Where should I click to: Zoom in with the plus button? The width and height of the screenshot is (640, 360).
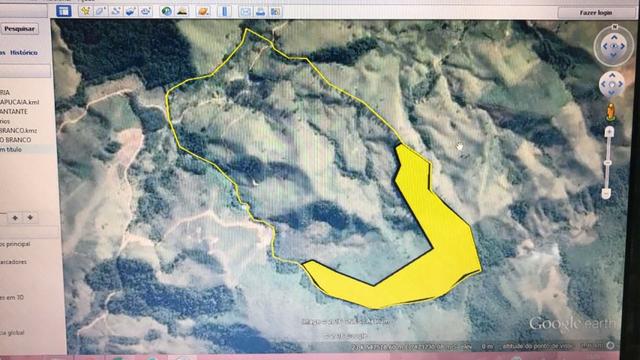[609, 132]
